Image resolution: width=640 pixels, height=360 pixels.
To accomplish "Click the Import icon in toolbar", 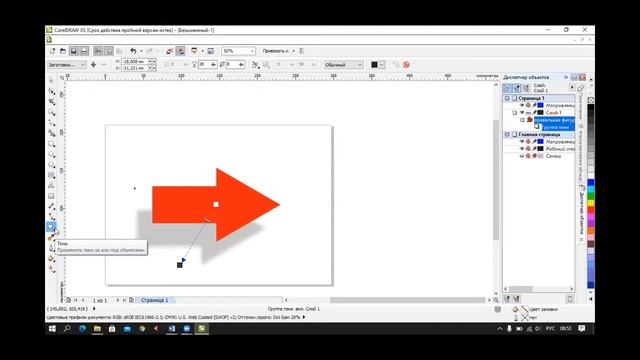I will click(169, 51).
